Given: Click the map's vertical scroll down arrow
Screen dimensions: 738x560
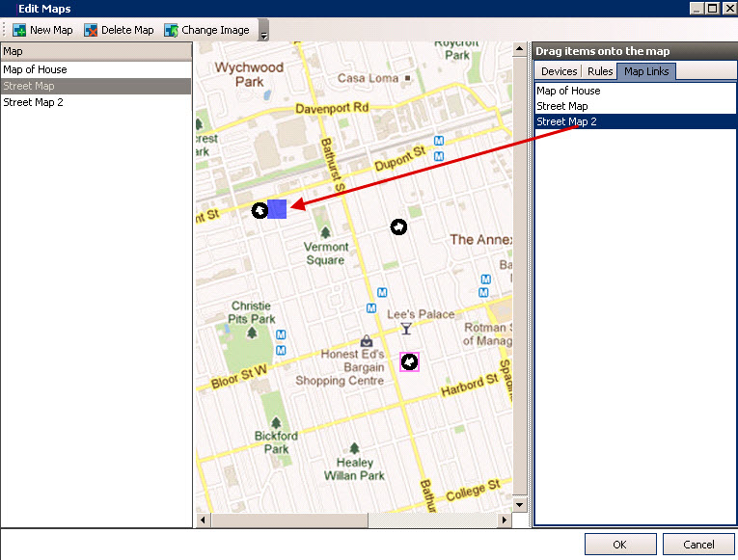Looking at the screenshot, I should 519,505.
